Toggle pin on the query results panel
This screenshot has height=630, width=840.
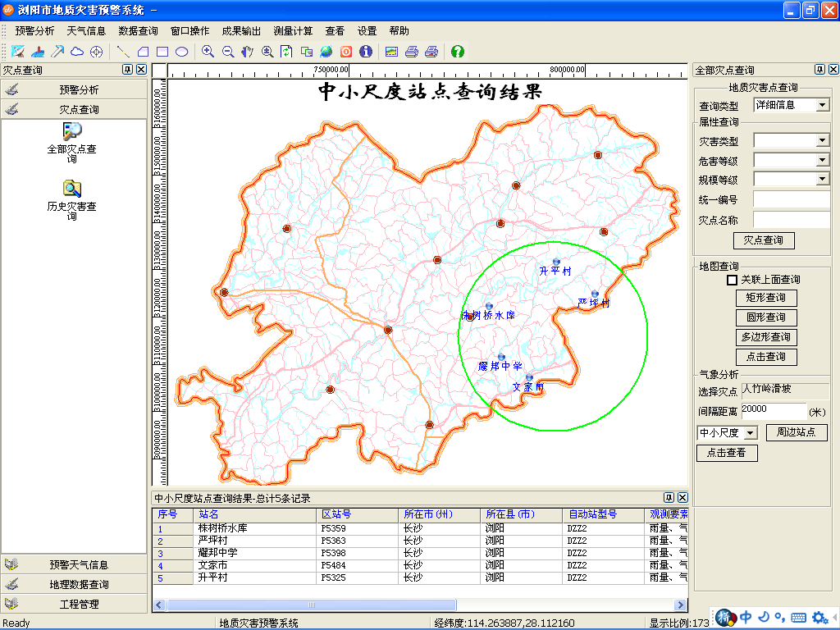(669, 498)
